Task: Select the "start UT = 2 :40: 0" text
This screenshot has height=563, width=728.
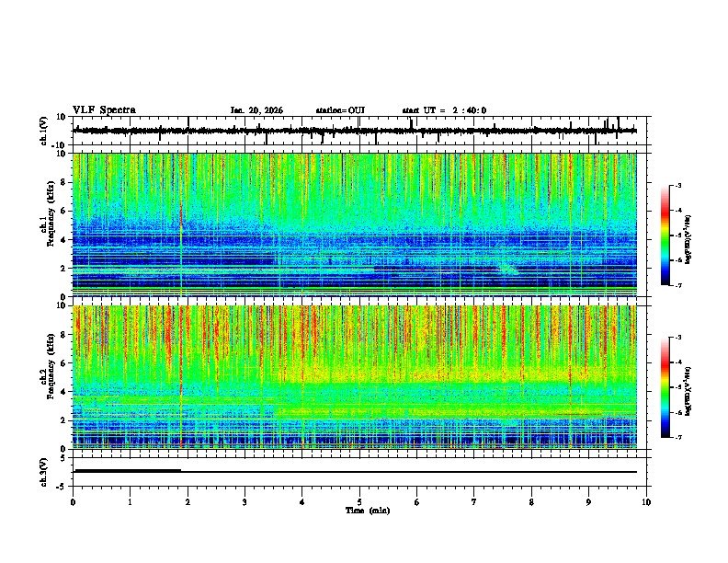Action: 444,110
